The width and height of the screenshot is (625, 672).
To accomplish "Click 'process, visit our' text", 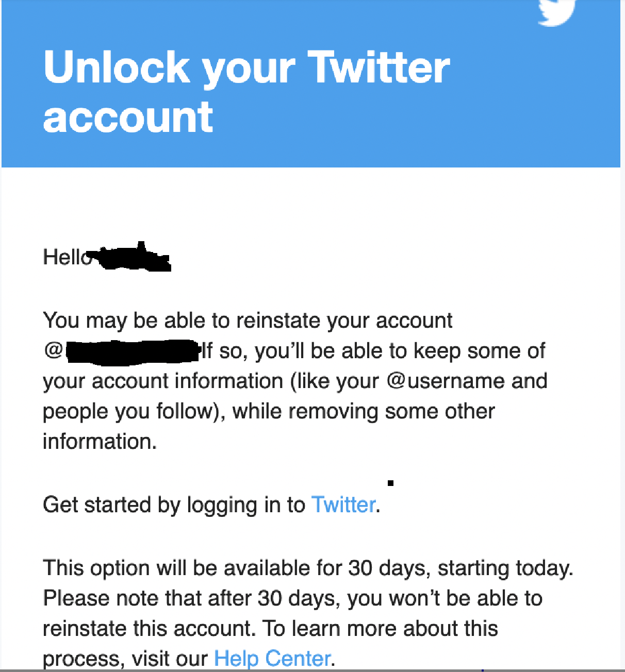I will (x=125, y=659).
